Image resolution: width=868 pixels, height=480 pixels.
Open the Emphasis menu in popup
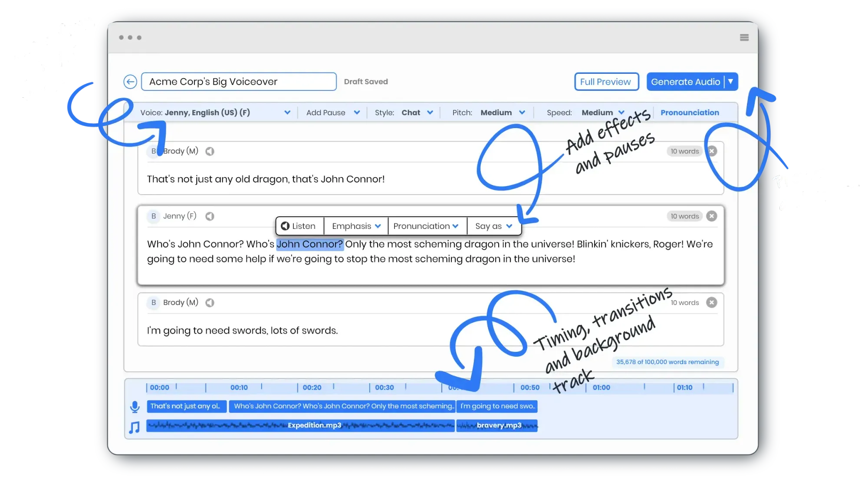pos(356,226)
